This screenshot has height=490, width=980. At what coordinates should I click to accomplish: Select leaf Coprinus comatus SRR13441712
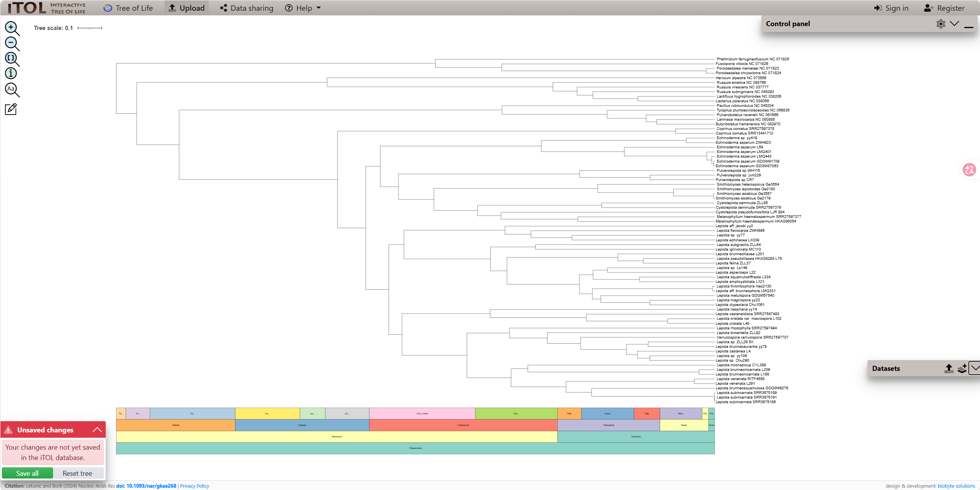744,133
